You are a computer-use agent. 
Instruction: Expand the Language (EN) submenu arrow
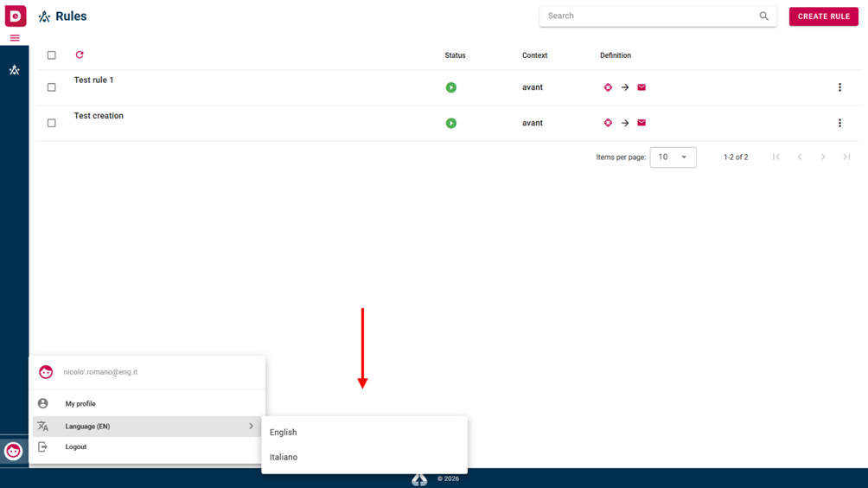pos(251,427)
